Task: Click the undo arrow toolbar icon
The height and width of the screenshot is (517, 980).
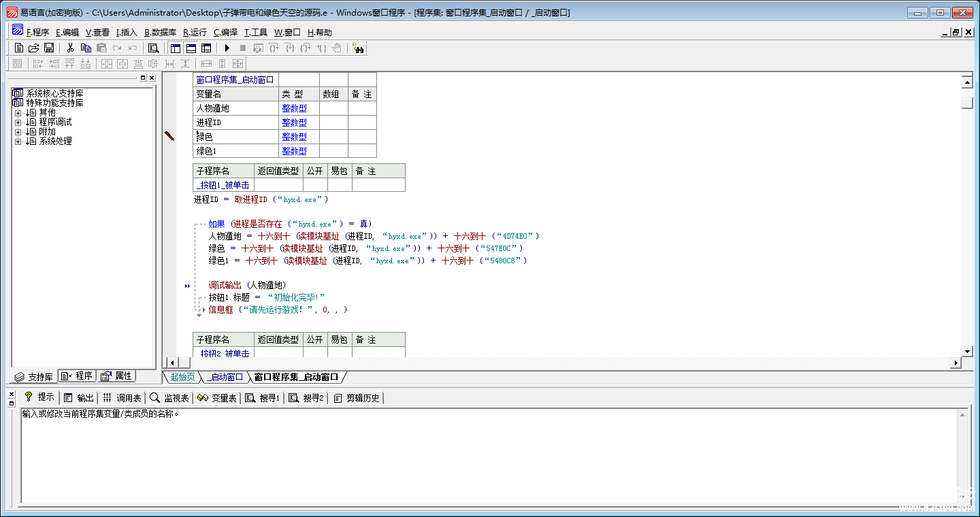Action: [x=133, y=48]
